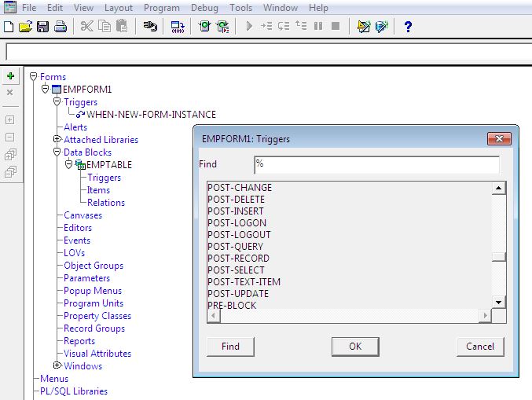Click the Print toolbar icon
The width and height of the screenshot is (532, 400).
(61, 27)
